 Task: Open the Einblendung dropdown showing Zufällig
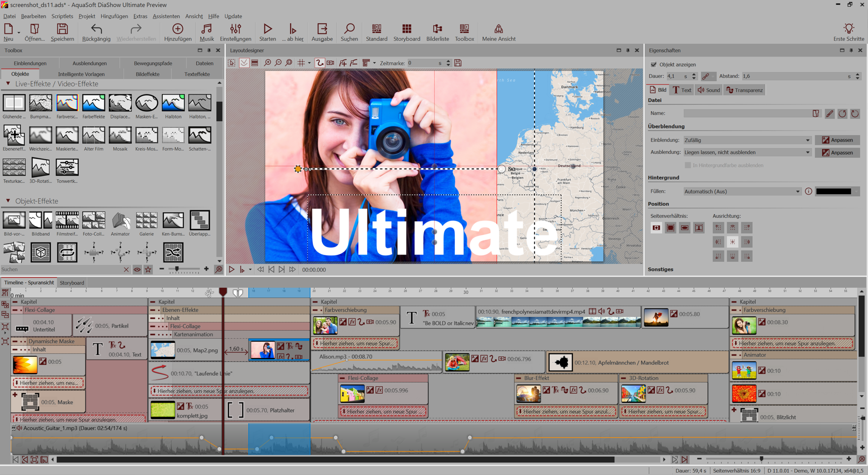click(x=747, y=140)
